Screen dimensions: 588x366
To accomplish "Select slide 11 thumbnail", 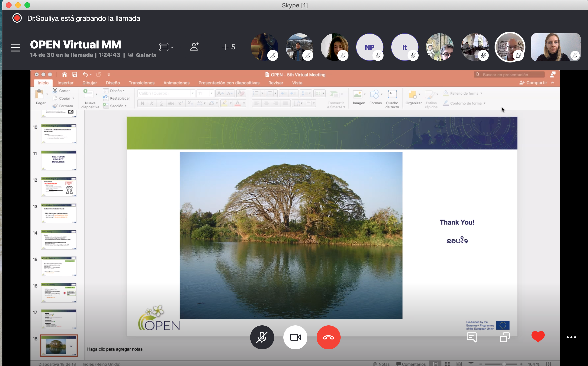I will [x=59, y=160].
